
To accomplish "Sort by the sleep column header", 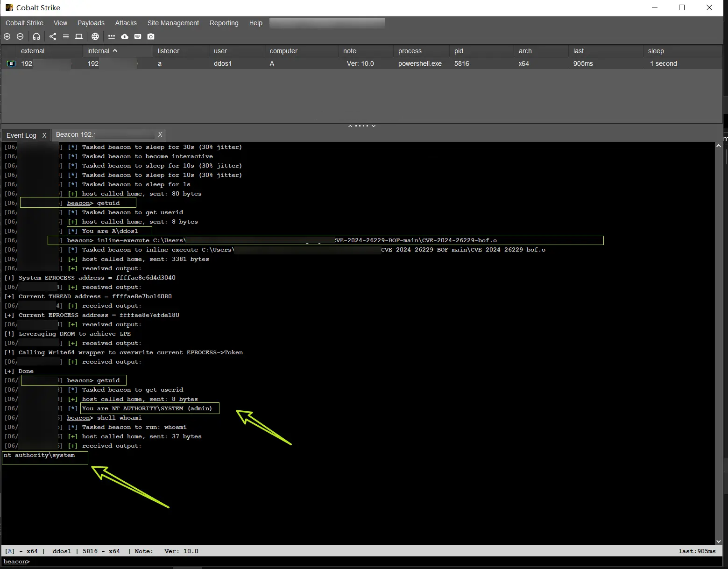I will tap(683, 51).
